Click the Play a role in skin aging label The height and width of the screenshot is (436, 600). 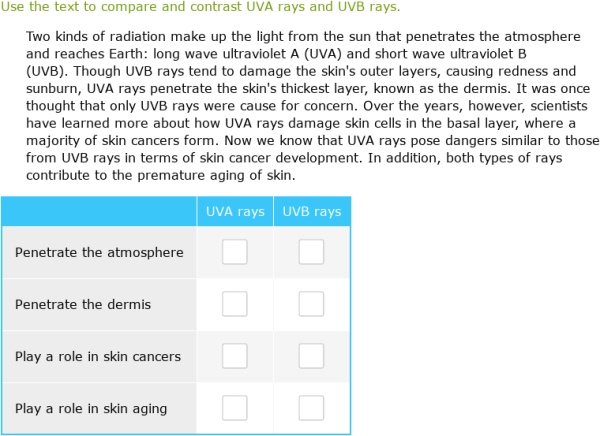(x=91, y=408)
